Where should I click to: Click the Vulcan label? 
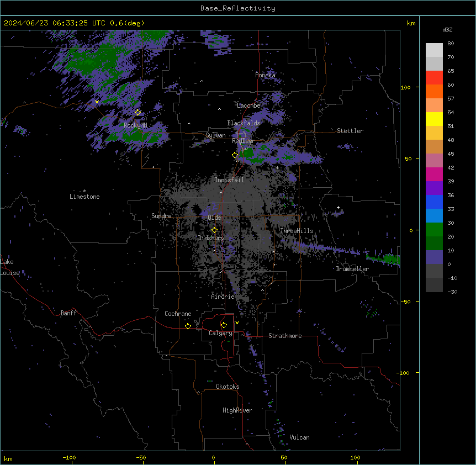tap(300, 437)
